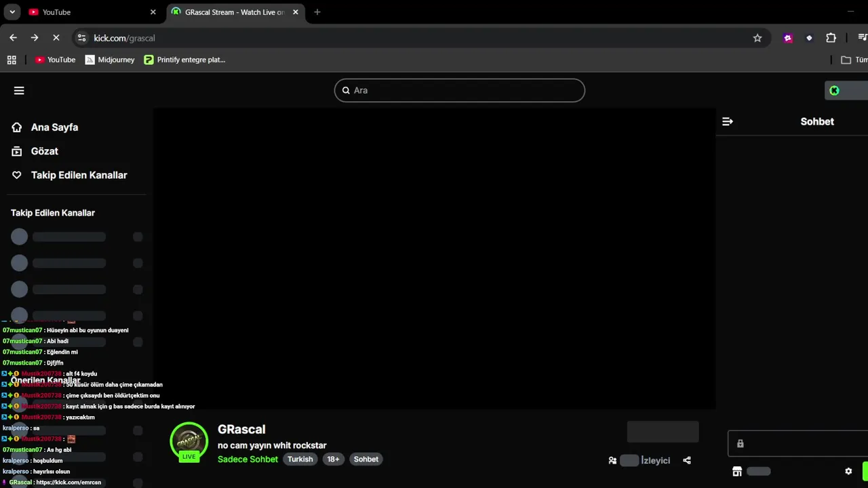The image size is (868, 488).
Task: Open the Kick points balance button
Action: [x=846, y=90]
